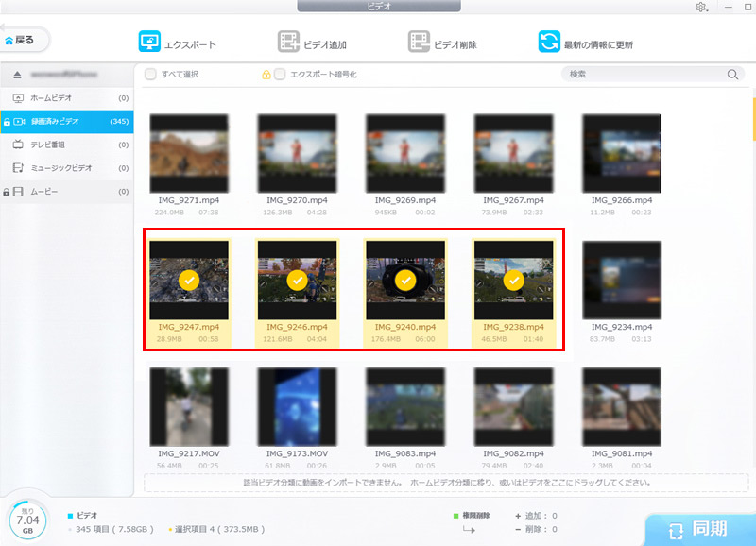Click the file name IMG_9246.mp4
This screenshot has height=546, width=756.
[x=297, y=327]
